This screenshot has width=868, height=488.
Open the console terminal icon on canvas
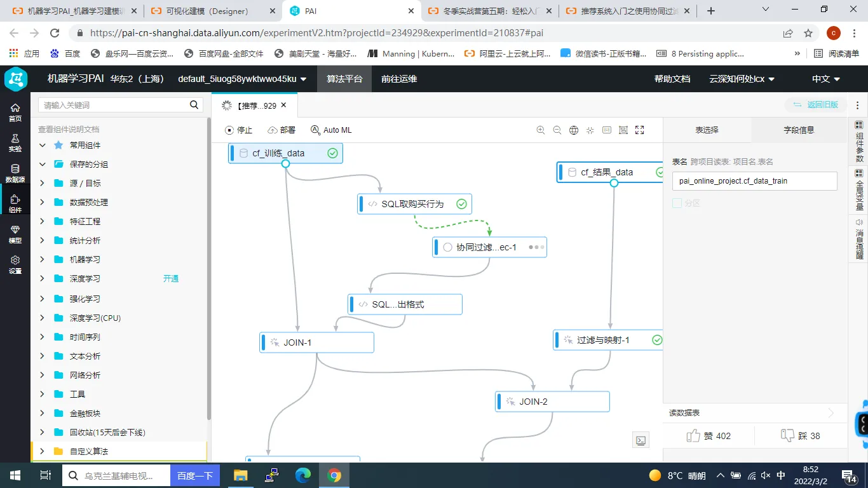641,440
